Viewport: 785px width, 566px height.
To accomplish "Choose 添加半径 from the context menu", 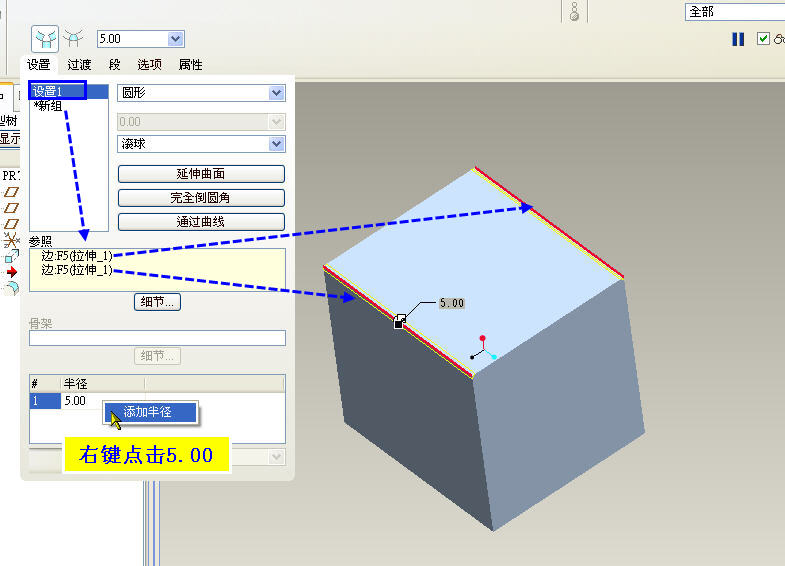I will [x=151, y=412].
